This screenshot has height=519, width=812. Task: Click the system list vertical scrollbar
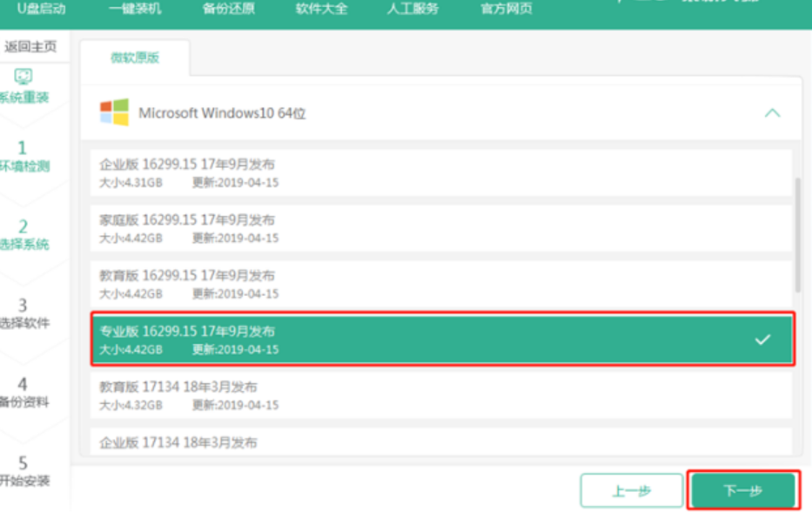click(x=797, y=234)
